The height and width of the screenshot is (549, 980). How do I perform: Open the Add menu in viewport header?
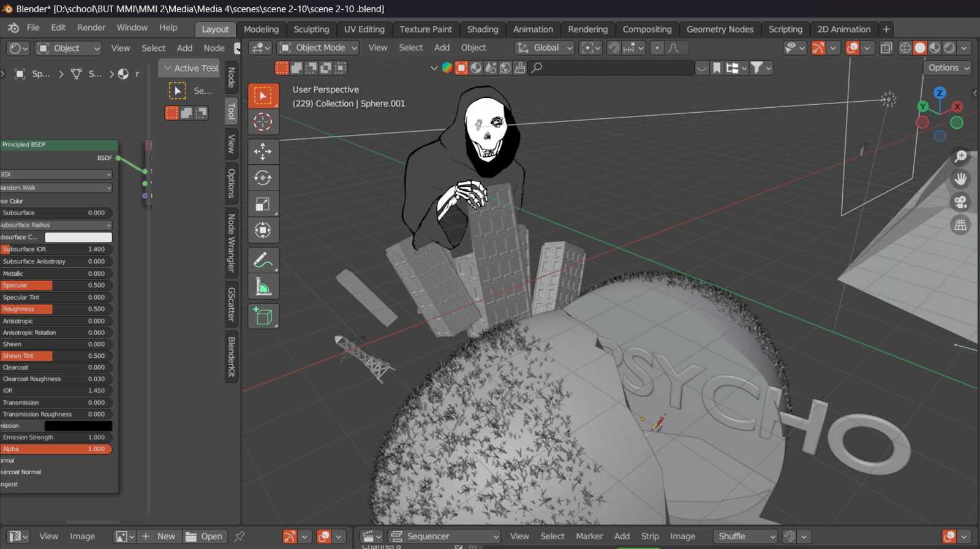(442, 48)
